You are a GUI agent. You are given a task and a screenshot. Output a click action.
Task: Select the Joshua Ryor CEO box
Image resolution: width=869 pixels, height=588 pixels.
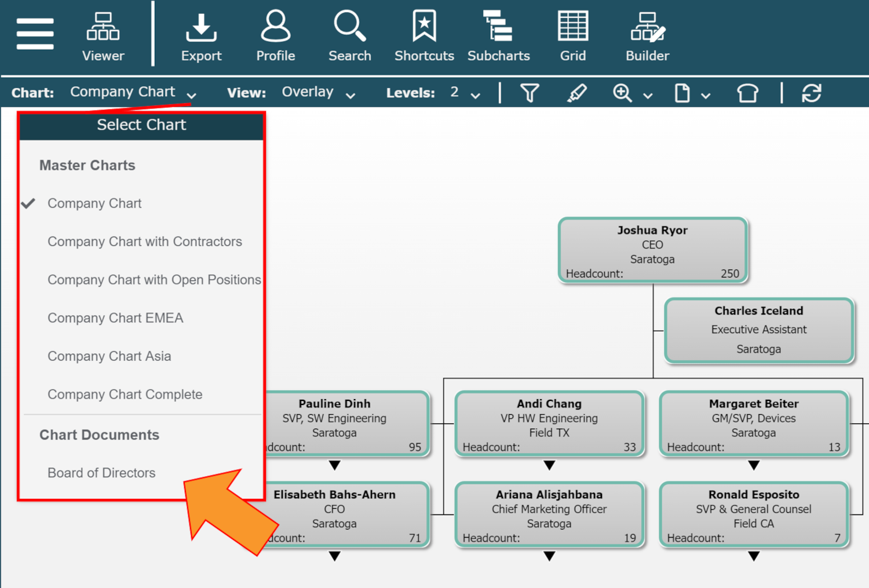click(652, 250)
